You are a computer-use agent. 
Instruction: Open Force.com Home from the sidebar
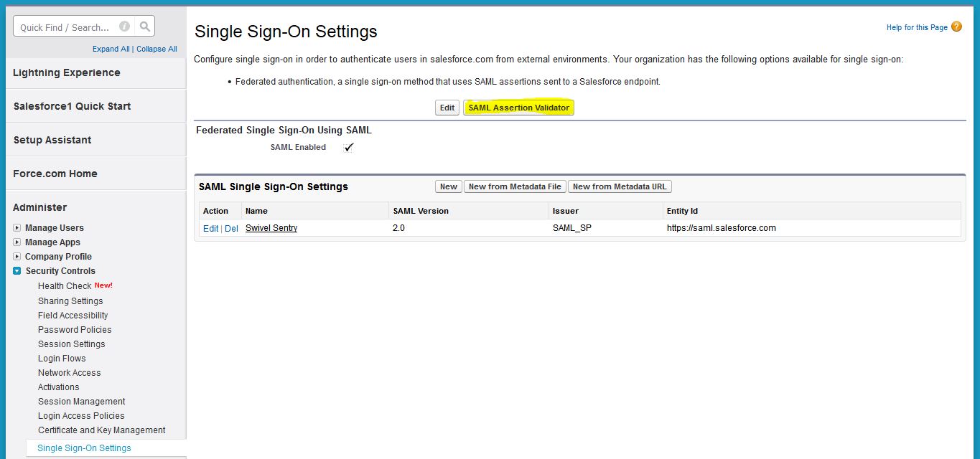coord(55,173)
